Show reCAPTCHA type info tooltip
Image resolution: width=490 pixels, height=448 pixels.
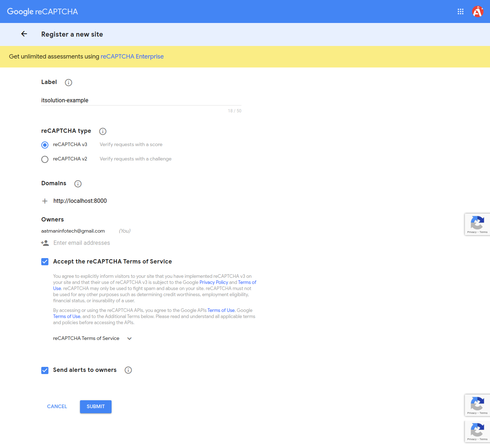103,131
